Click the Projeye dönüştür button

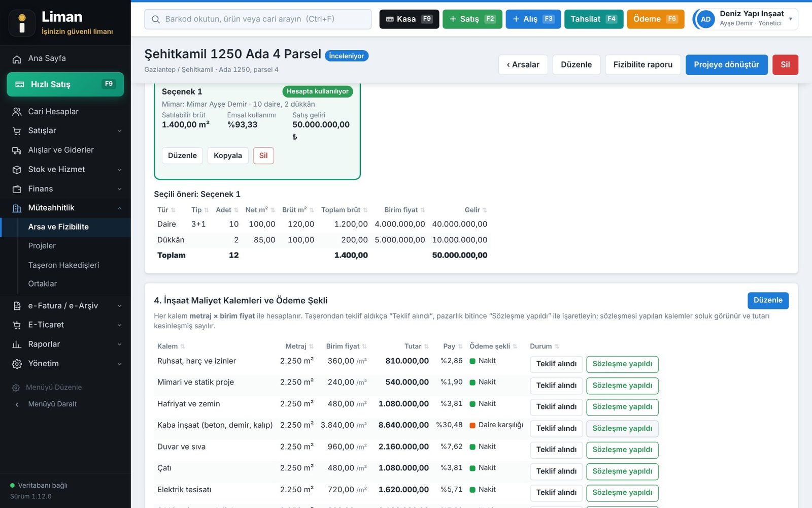click(726, 65)
